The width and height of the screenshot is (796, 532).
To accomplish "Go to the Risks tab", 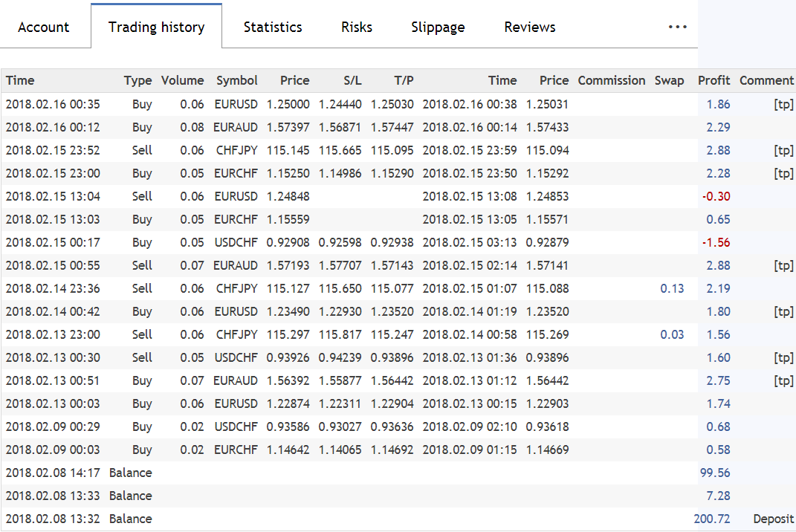I will (357, 27).
